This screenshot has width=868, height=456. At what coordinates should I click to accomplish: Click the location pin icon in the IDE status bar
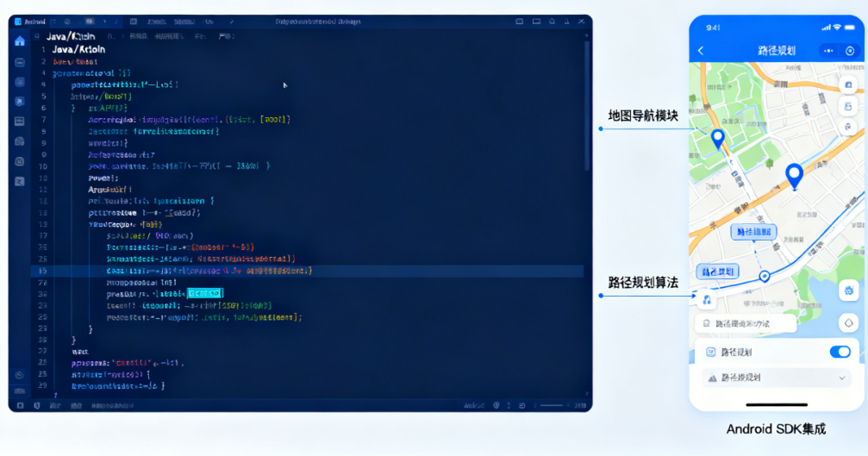point(496,406)
